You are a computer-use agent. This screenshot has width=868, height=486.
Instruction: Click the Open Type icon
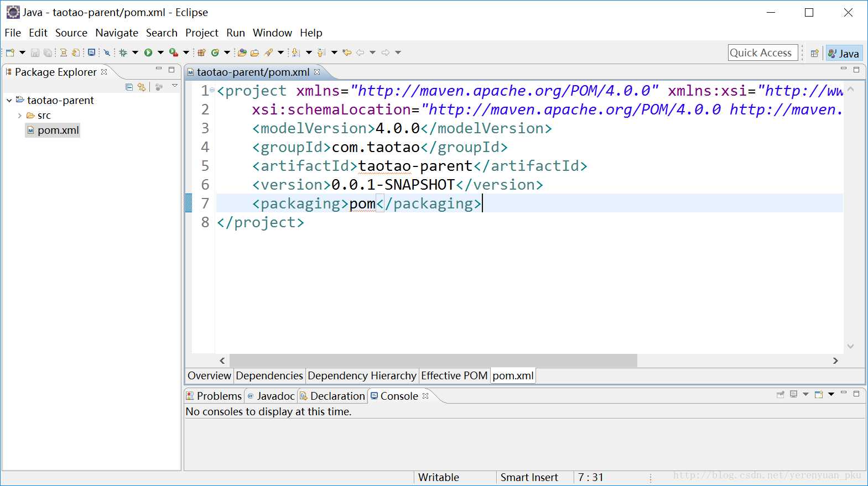242,53
